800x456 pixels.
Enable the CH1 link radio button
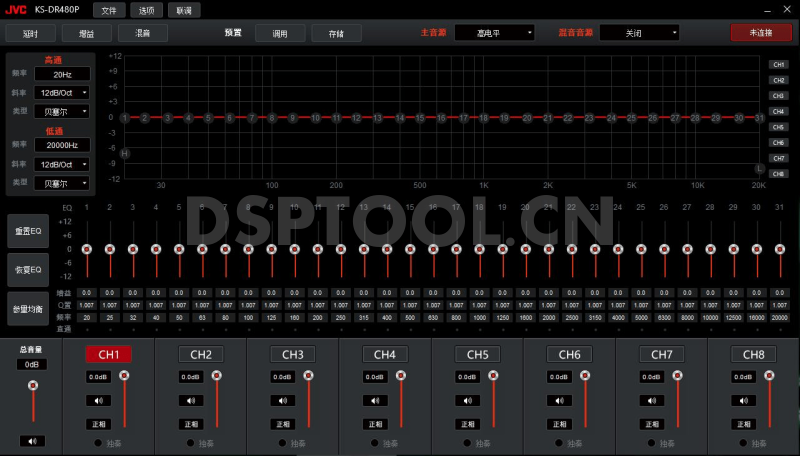96,442
